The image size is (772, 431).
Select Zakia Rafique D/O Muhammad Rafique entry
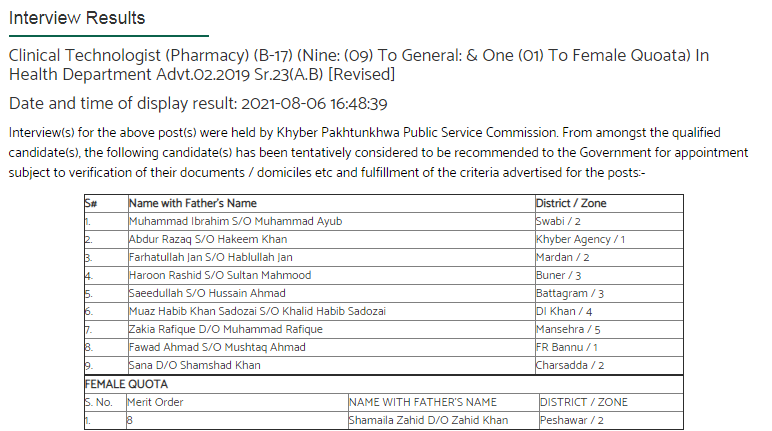[225, 329]
